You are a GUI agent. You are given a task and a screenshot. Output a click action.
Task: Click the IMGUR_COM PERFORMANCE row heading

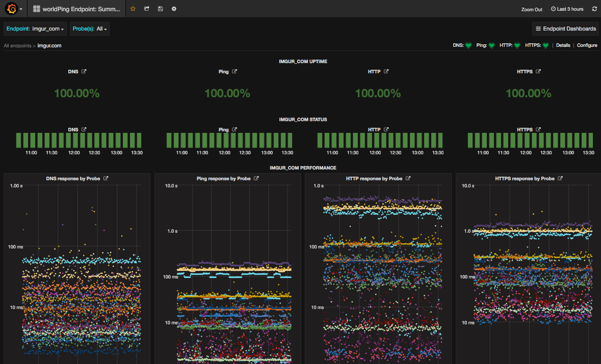(303, 167)
